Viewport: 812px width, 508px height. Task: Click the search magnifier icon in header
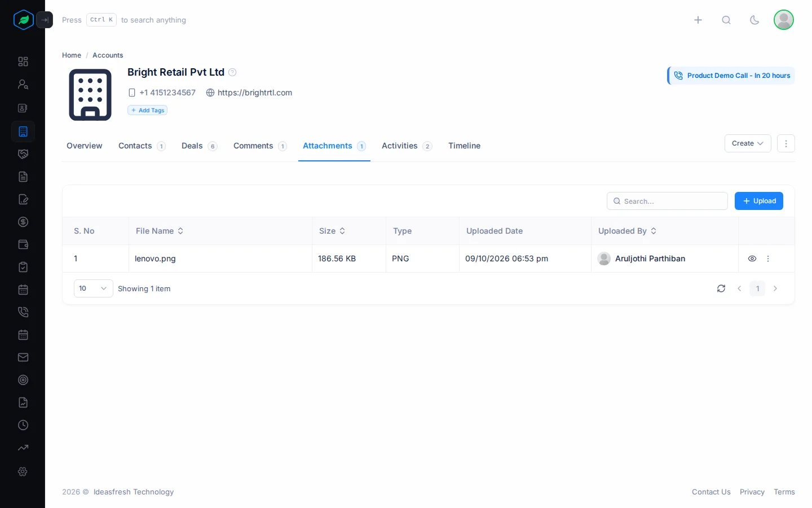click(726, 20)
